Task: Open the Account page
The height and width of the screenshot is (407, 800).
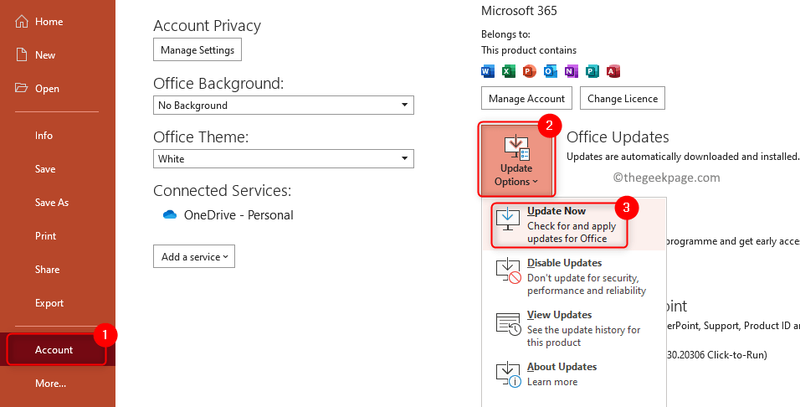Action: pos(56,349)
